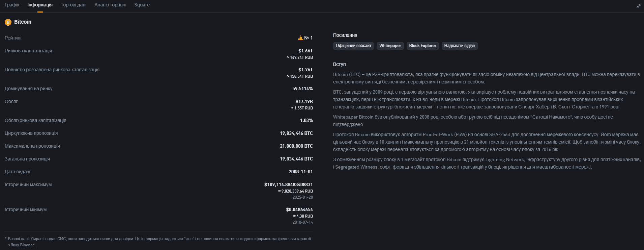Click the all-time high $109,114.88483408831

[x=289, y=184]
